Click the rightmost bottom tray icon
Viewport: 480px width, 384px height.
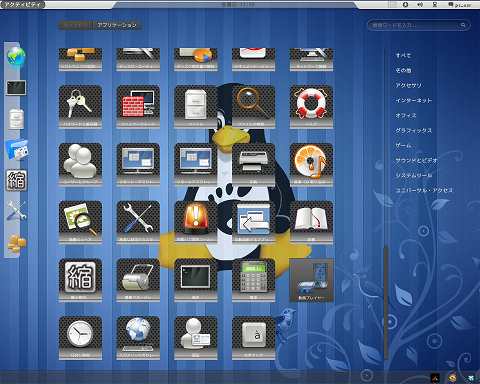pyautogui.click(x=470, y=378)
